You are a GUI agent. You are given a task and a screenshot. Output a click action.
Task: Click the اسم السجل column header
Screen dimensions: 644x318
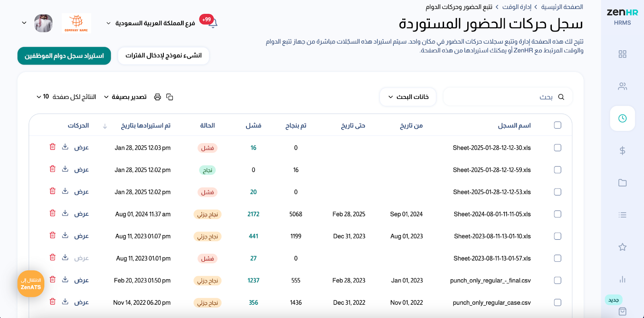pos(514,125)
